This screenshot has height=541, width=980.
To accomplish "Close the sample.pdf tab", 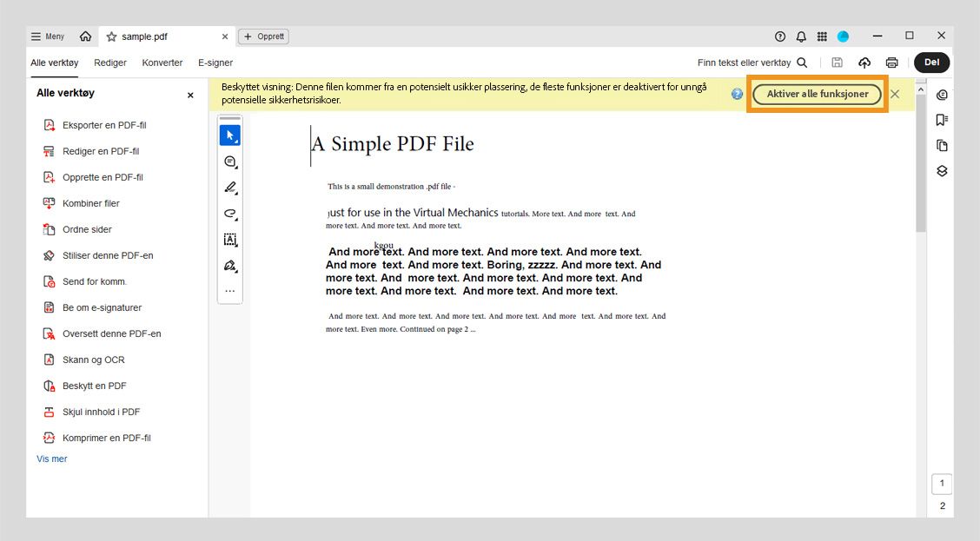I will (x=225, y=36).
